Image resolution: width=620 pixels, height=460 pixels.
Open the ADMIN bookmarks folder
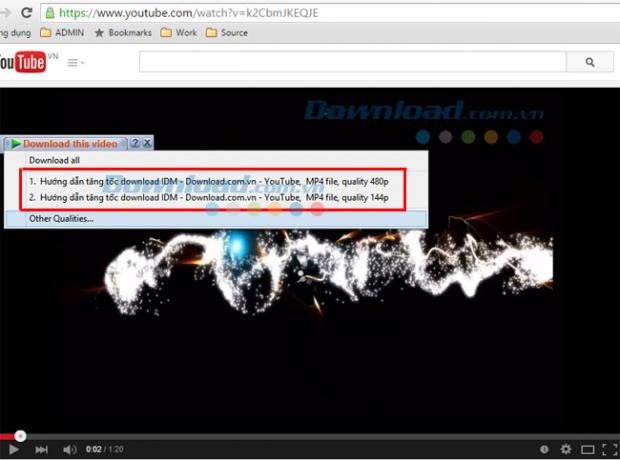62,32
